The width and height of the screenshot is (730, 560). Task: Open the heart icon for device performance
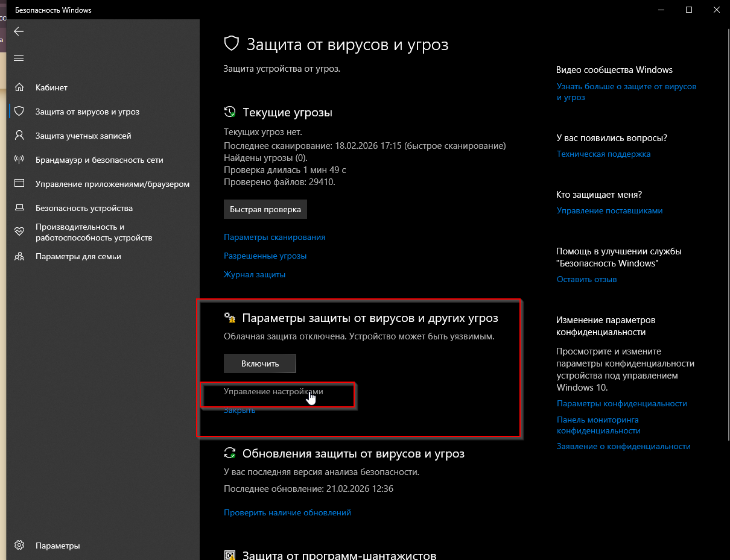click(x=19, y=231)
